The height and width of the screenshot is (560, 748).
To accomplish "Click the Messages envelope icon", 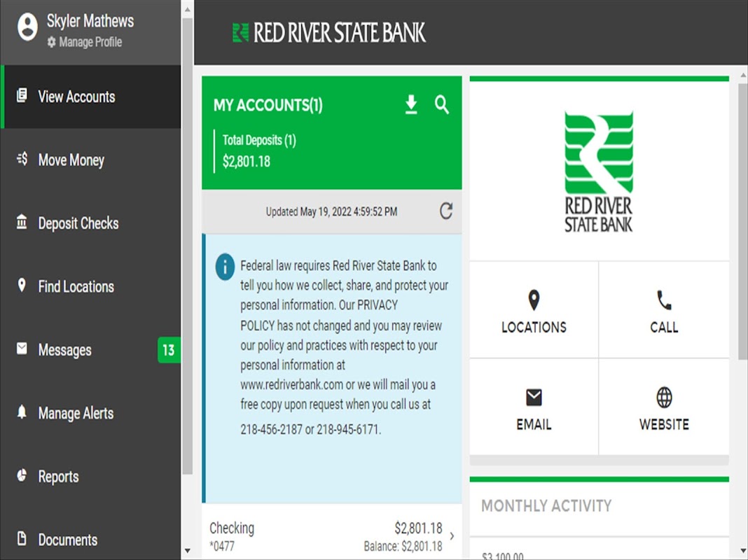I will 22,348.
